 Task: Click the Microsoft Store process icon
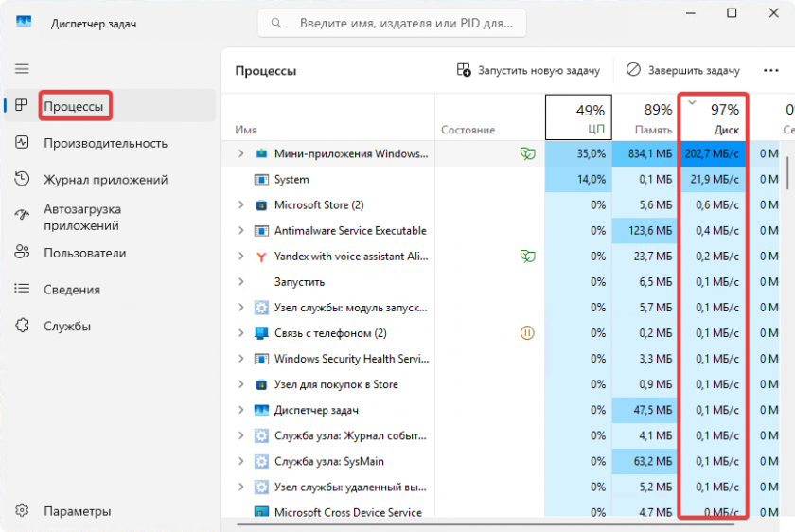262,205
